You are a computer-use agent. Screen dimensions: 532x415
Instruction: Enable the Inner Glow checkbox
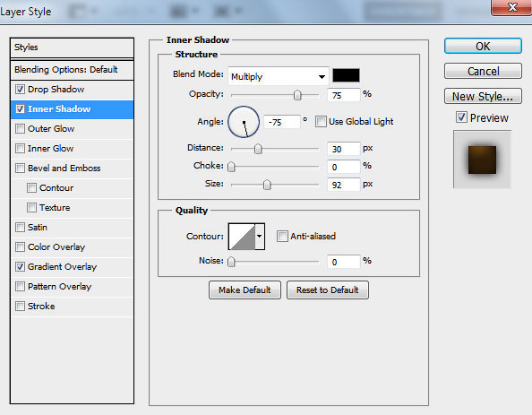[20, 149]
